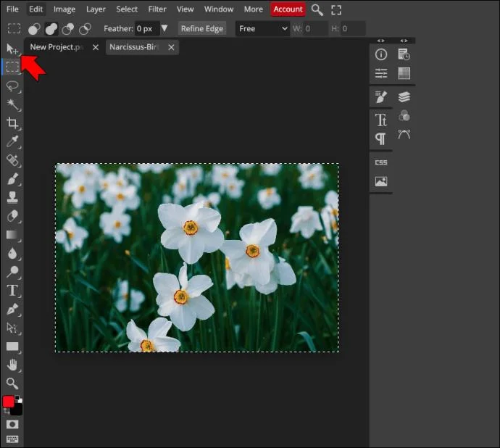Screen dimensions: 500x448
Task: Open the CSS panel
Action: 381,162
